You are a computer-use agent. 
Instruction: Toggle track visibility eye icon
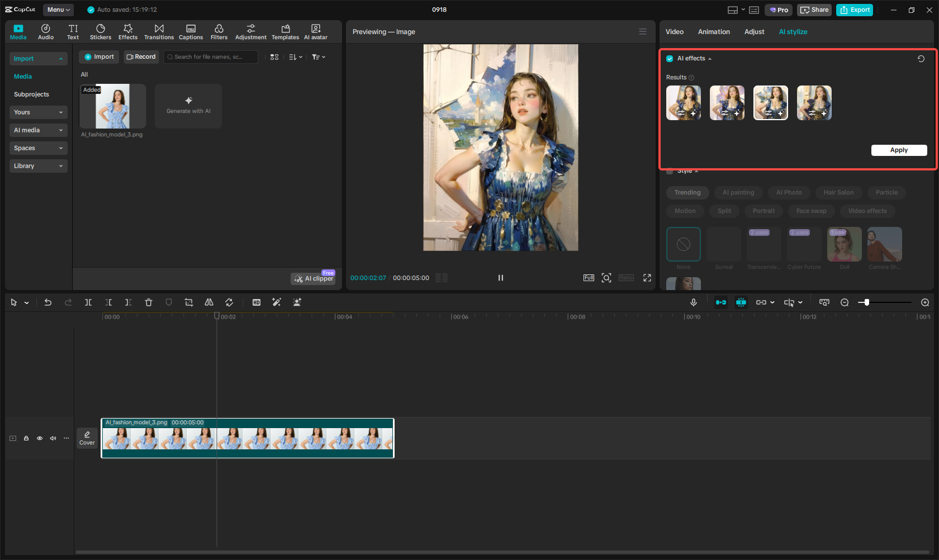[40, 438]
